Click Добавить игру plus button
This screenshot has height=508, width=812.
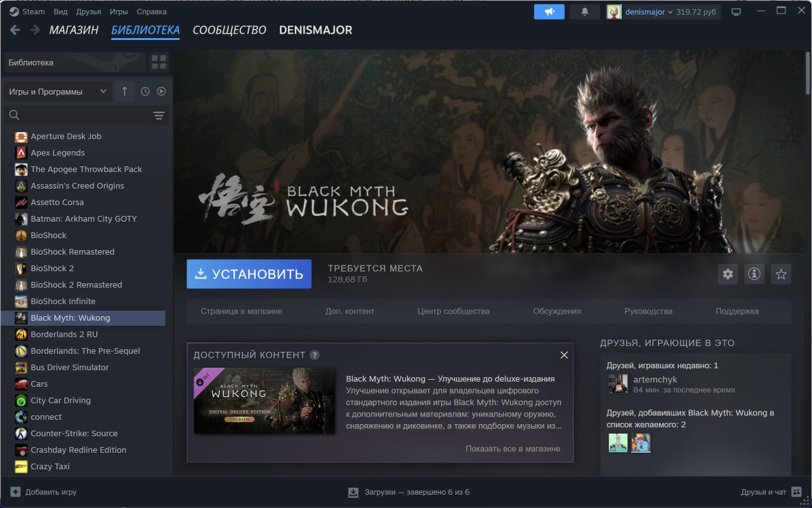(x=16, y=492)
